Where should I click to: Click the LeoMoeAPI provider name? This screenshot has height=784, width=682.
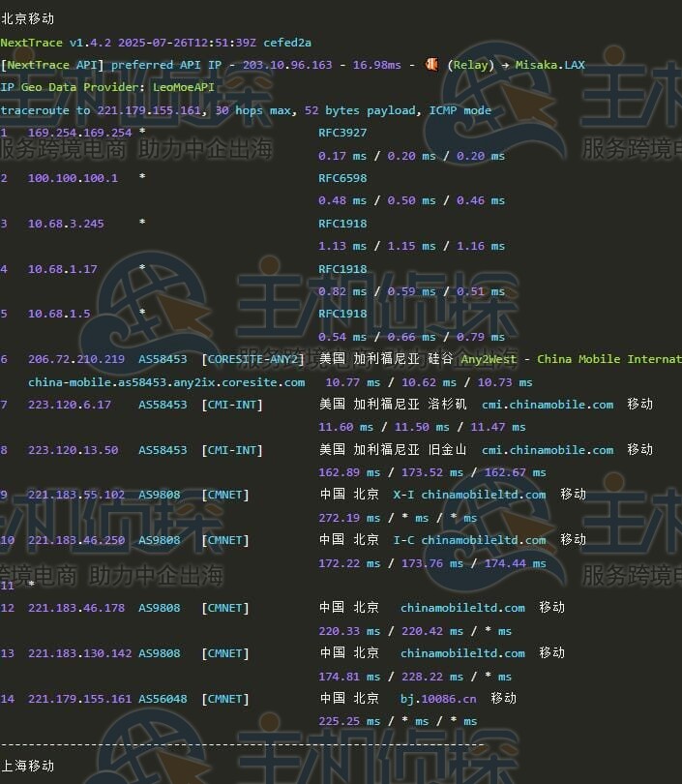(x=184, y=87)
